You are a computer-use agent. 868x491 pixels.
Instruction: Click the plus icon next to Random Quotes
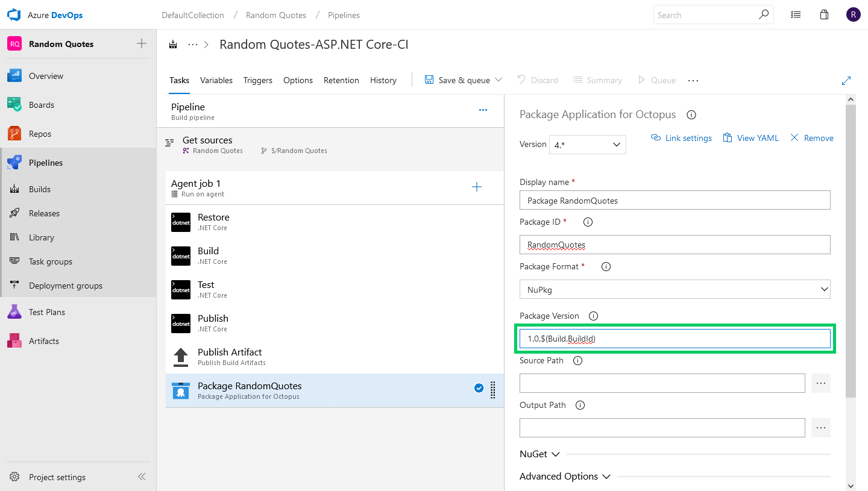pos(142,43)
